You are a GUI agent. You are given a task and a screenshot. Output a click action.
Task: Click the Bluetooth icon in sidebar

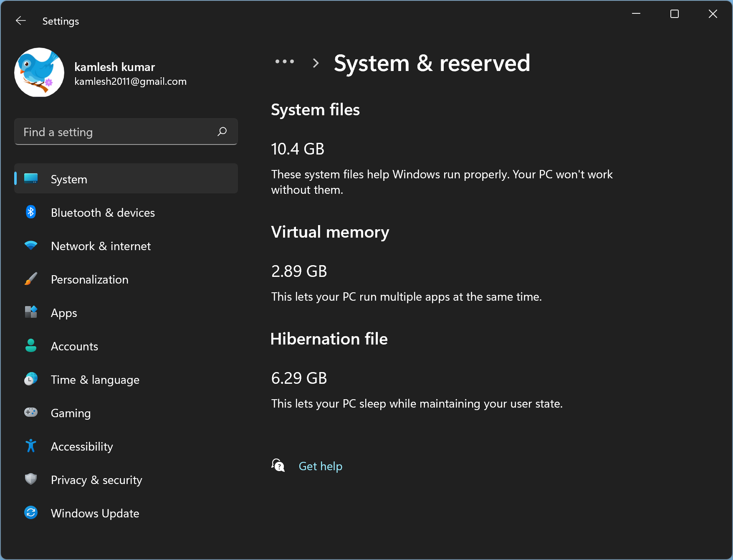31,212
